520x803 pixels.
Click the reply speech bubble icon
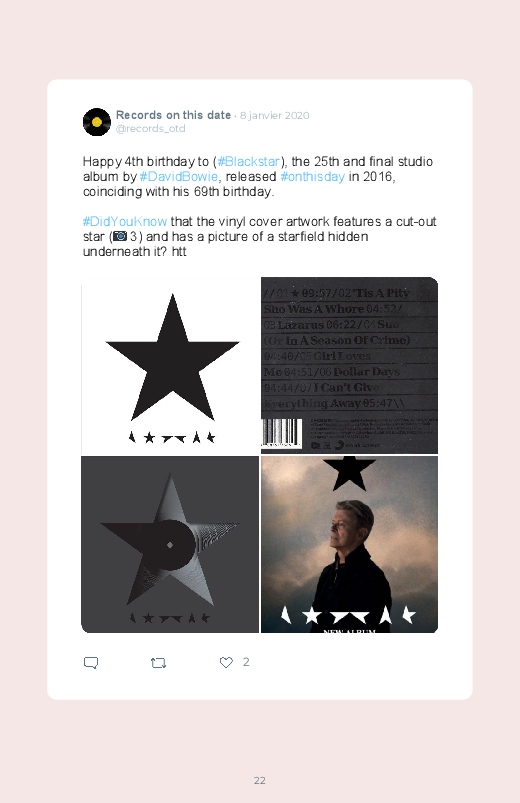[x=91, y=663]
